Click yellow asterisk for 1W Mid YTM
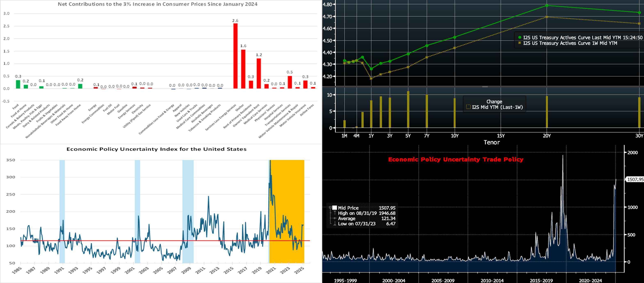 [520, 43]
